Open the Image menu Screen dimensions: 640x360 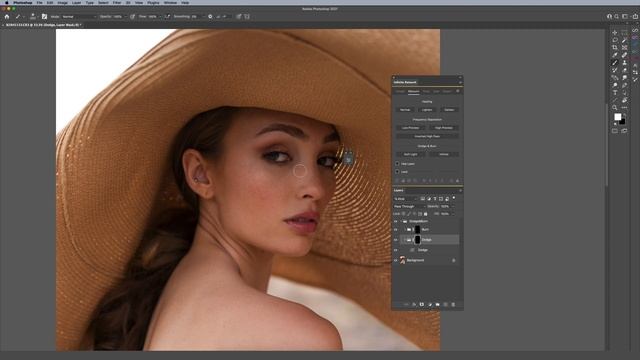click(x=62, y=2)
